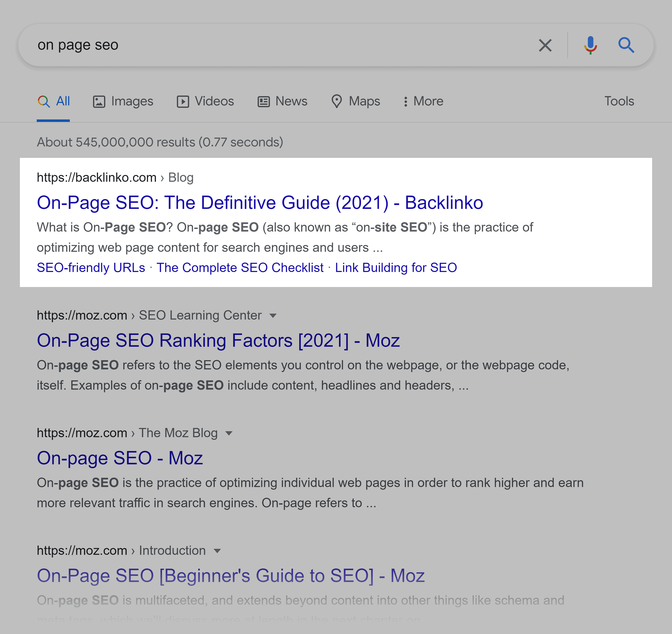
Task: Switch to the News tab
Action: pos(282,101)
